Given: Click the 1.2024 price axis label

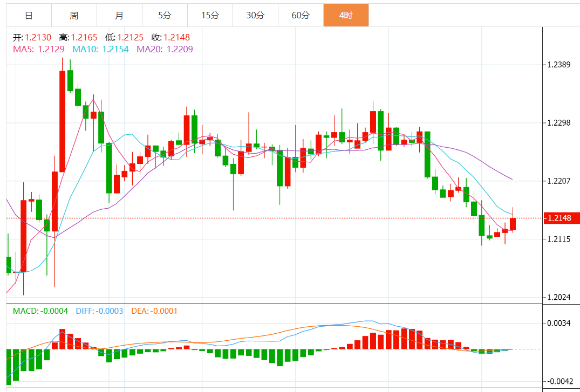Looking at the screenshot, I should (559, 297).
